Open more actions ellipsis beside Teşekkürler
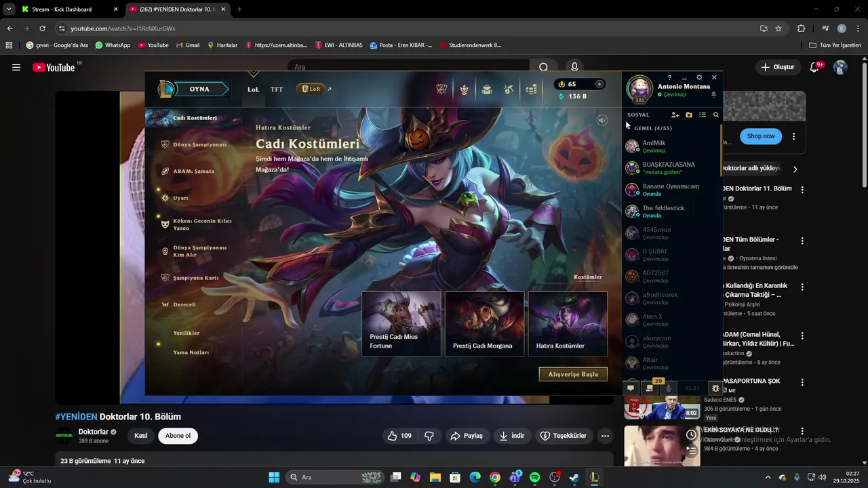The width and height of the screenshot is (868, 488). (x=605, y=436)
